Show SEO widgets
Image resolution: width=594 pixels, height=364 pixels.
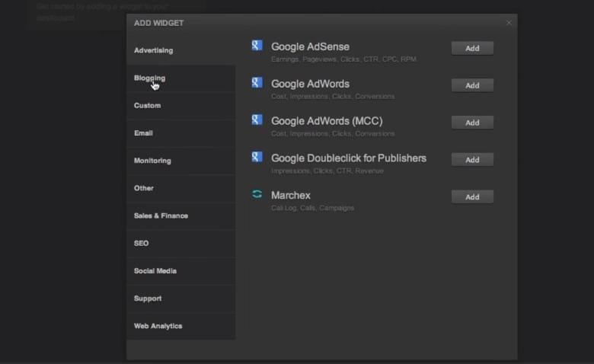coord(181,243)
